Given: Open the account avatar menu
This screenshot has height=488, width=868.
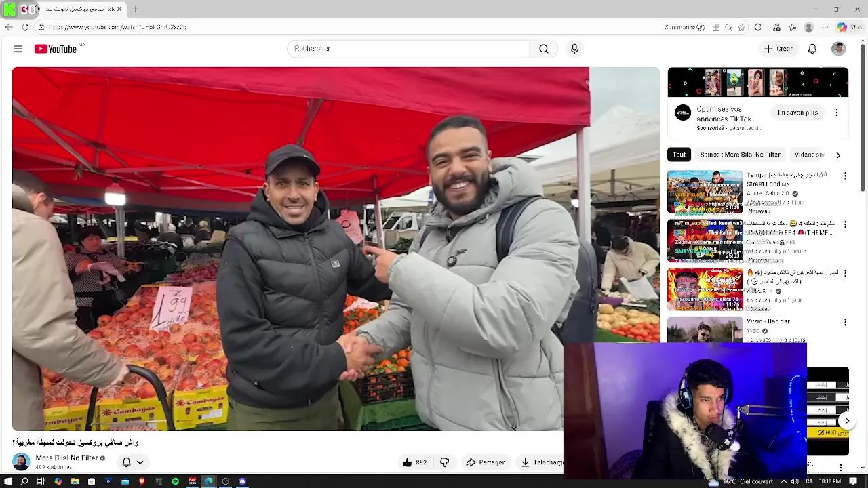Looking at the screenshot, I should click(x=839, y=49).
